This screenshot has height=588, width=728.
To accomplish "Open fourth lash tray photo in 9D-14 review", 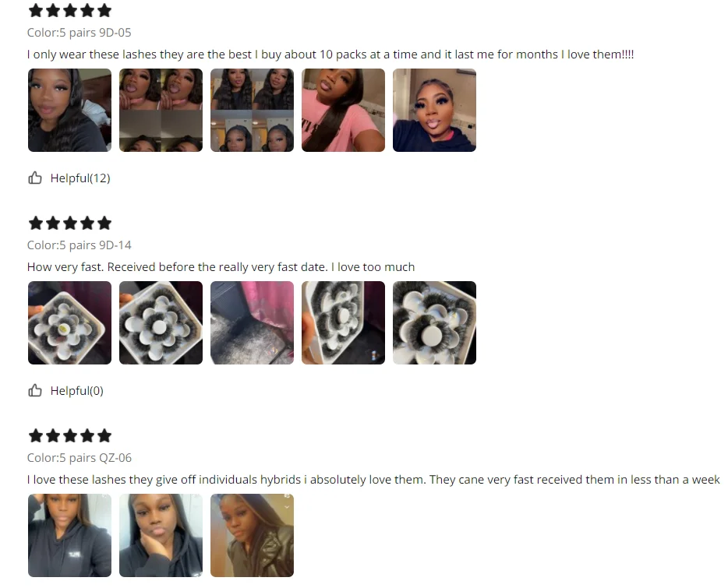I will click(343, 322).
